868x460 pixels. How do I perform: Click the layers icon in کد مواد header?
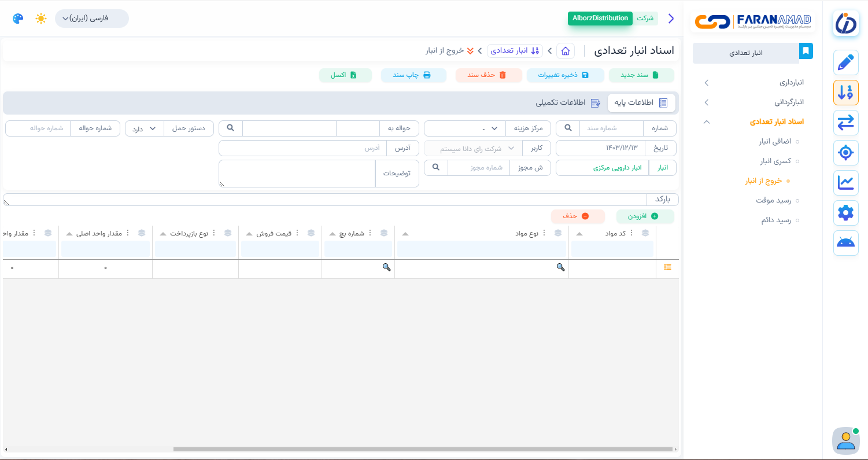click(x=645, y=233)
